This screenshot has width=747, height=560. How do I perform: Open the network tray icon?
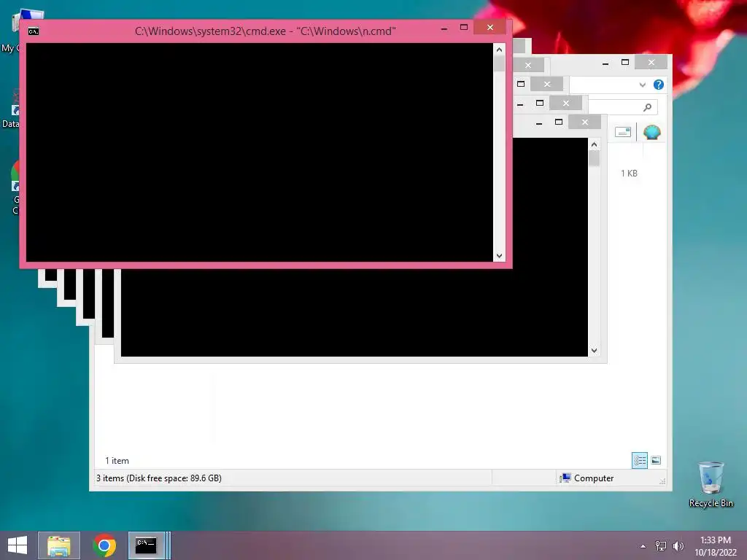[660, 546]
